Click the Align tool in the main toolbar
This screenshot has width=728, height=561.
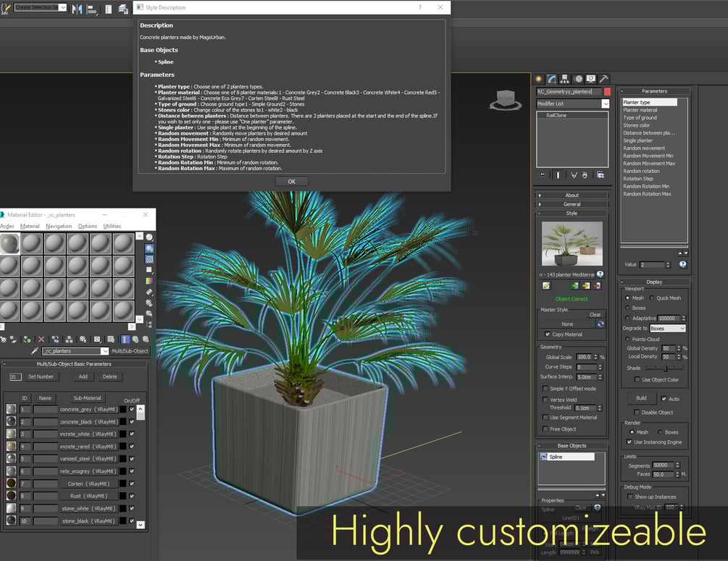pyautogui.click(x=93, y=9)
